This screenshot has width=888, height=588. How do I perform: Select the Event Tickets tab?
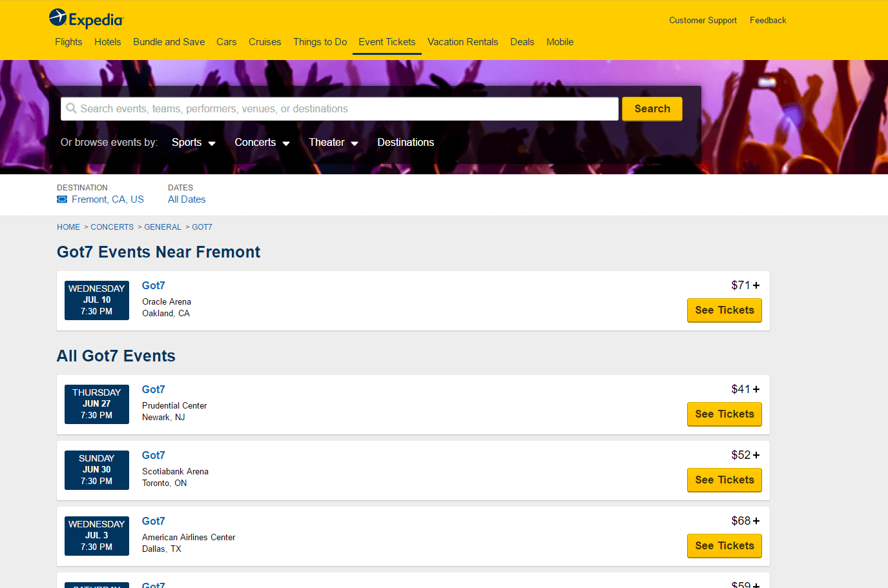[x=387, y=42]
